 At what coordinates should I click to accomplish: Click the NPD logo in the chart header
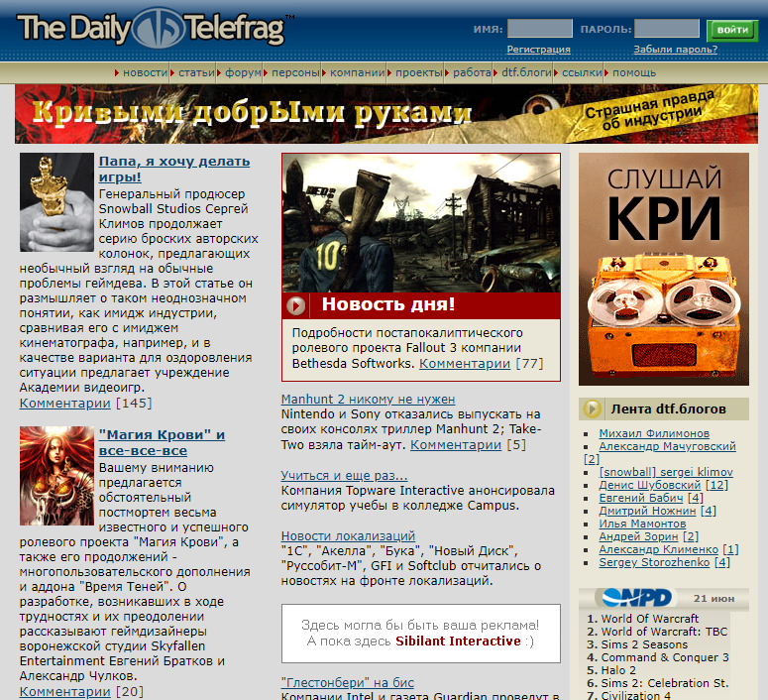(637, 598)
